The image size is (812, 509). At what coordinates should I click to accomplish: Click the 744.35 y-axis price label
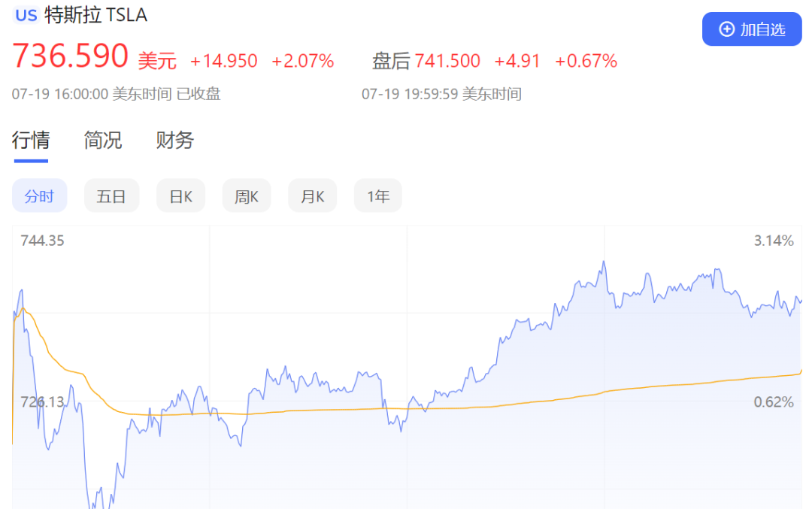[42, 241]
